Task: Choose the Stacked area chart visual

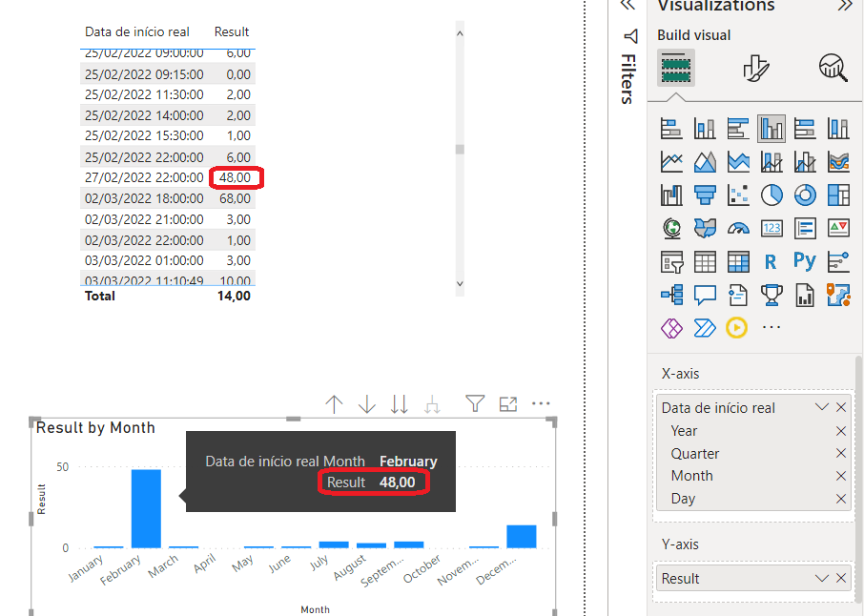Action: [738, 162]
